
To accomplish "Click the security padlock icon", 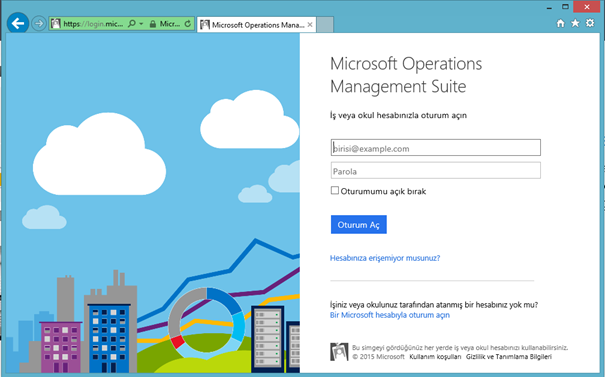I will tap(153, 24).
